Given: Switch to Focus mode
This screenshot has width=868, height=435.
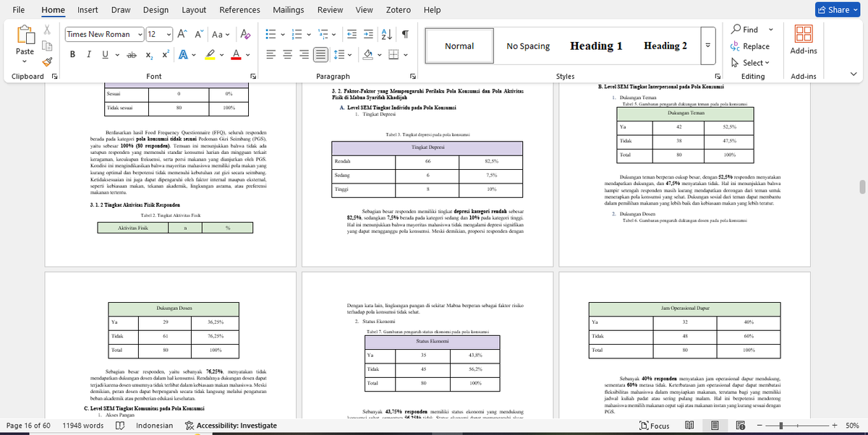Looking at the screenshot, I should [655, 426].
